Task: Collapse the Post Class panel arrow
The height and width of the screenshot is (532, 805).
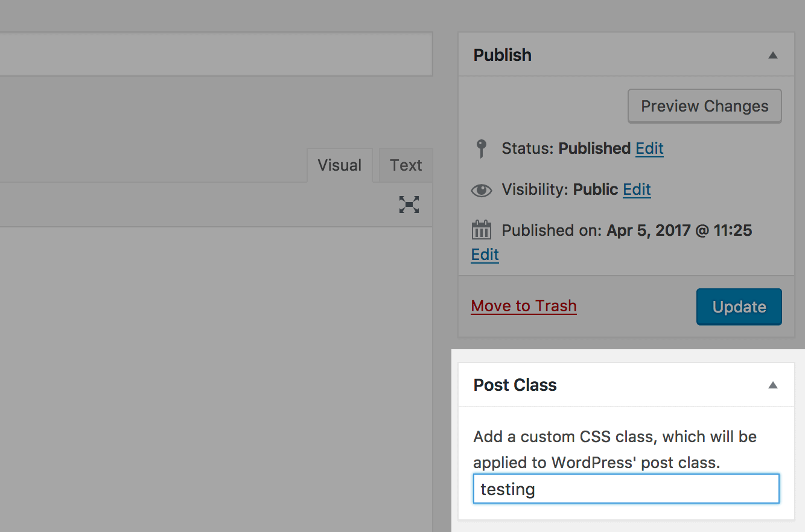Action: [x=772, y=385]
